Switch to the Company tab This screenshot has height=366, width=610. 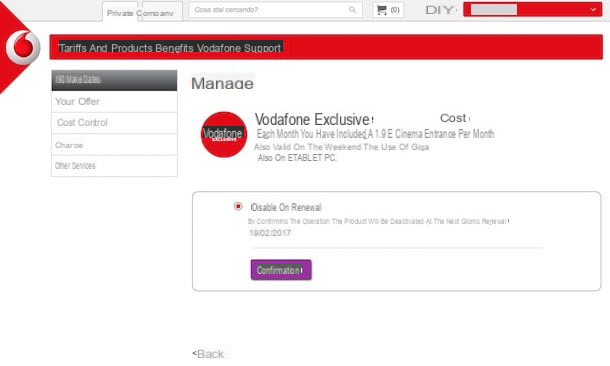point(162,12)
